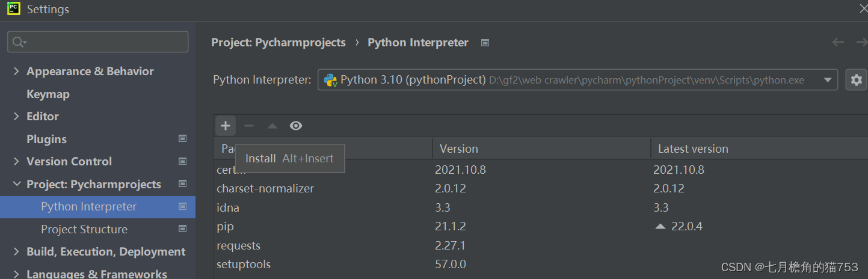Select the setuptools package row
Screen dimensions: 868x279
tap(540, 264)
